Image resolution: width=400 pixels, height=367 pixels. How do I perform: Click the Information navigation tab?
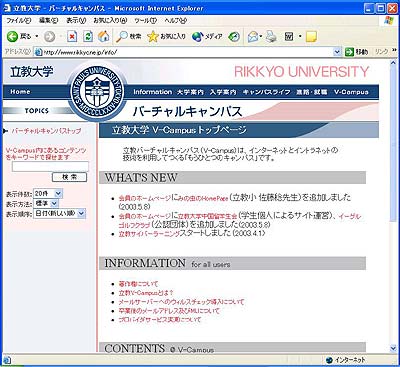pos(153,92)
